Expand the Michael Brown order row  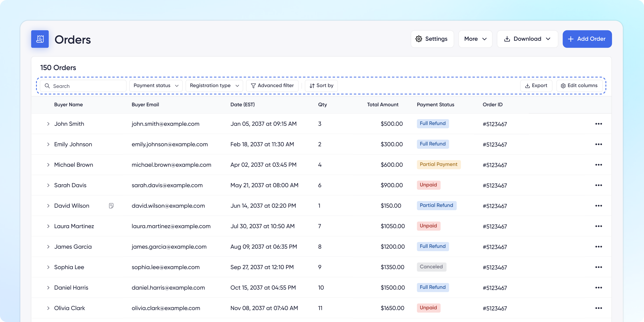pyautogui.click(x=48, y=165)
